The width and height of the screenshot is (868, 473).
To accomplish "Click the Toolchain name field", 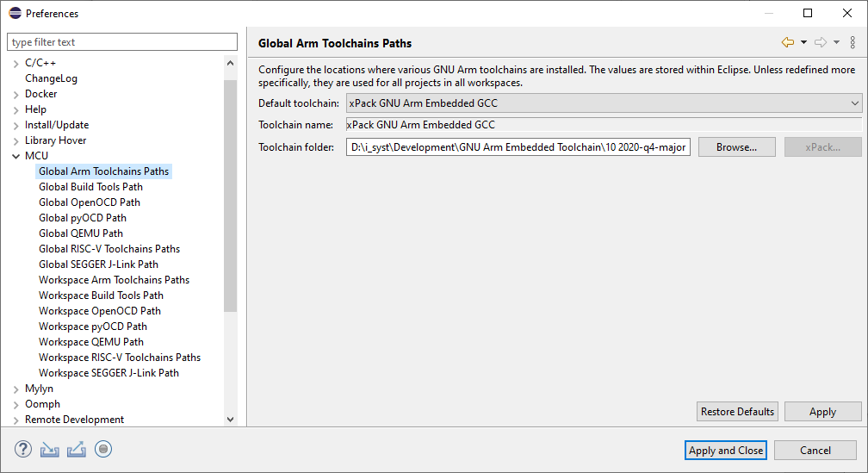I will pos(604,125).
